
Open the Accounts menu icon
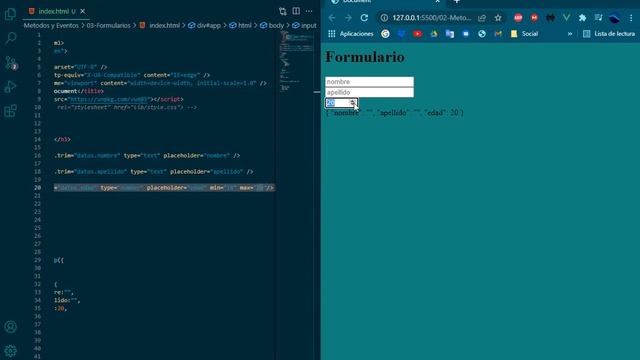pos(10,327)
